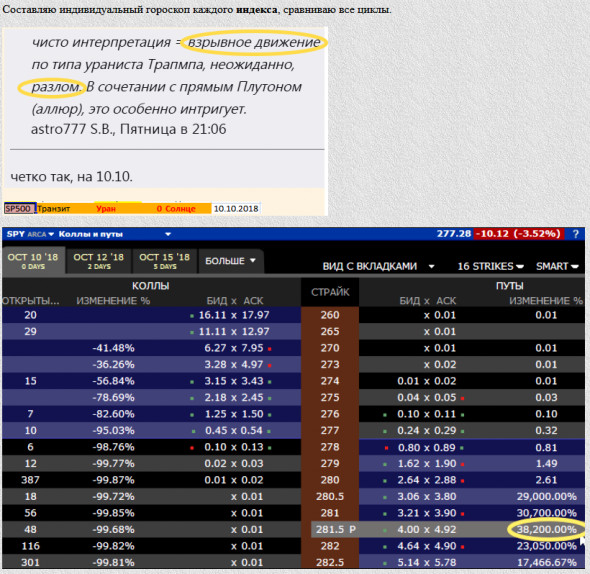Select strike 273 cell
The width and height of the screenshot is (590, 574).
(x=330, y=365)
